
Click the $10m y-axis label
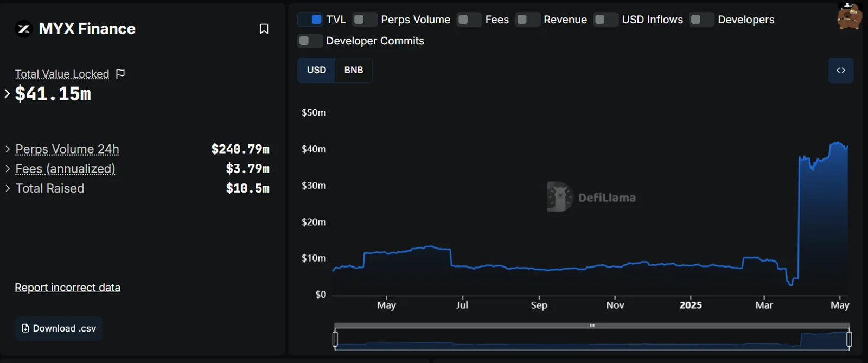point(314,258)
